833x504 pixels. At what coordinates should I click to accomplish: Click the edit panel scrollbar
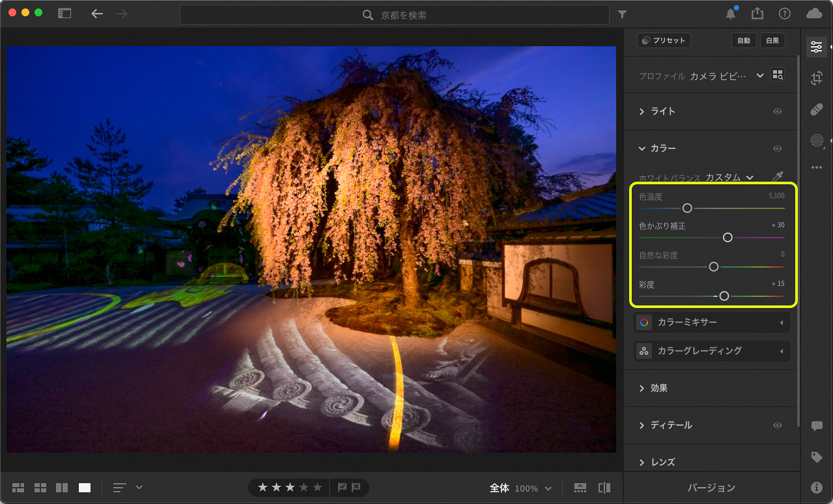point(798,241)
